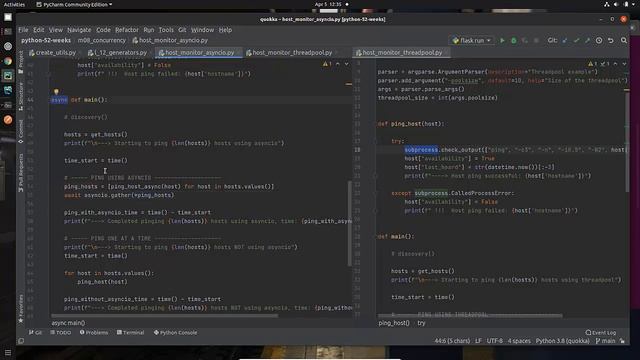The height and width of the screenshot is (360, 640).
Task: Toggle the Structure tool window
Action: 21,97
